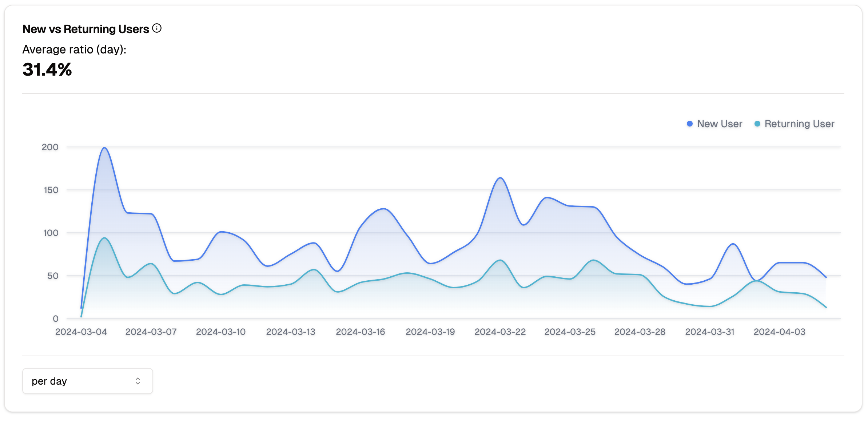
Task: Click the 2024-03-16 x-axis label
Action: (361, 332)
